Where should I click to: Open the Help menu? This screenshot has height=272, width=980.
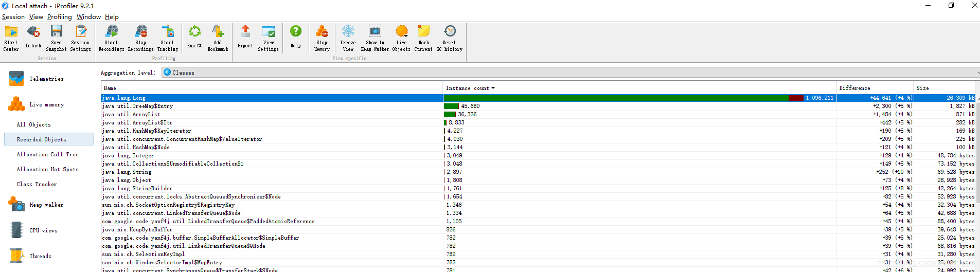[112, 17]
